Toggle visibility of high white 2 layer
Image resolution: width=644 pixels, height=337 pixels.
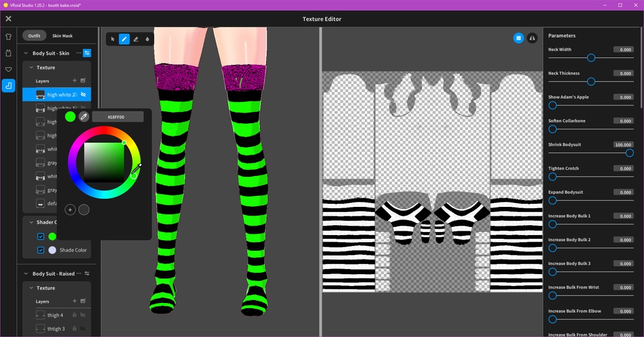(83, 94)
